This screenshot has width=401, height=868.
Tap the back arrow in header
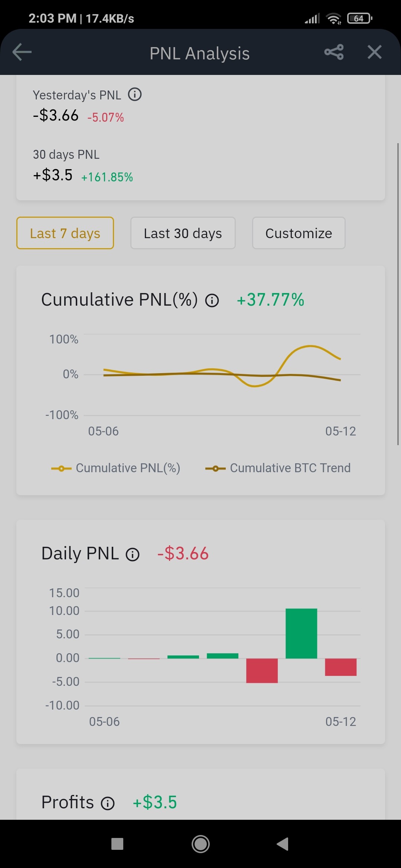pos(22,52)
